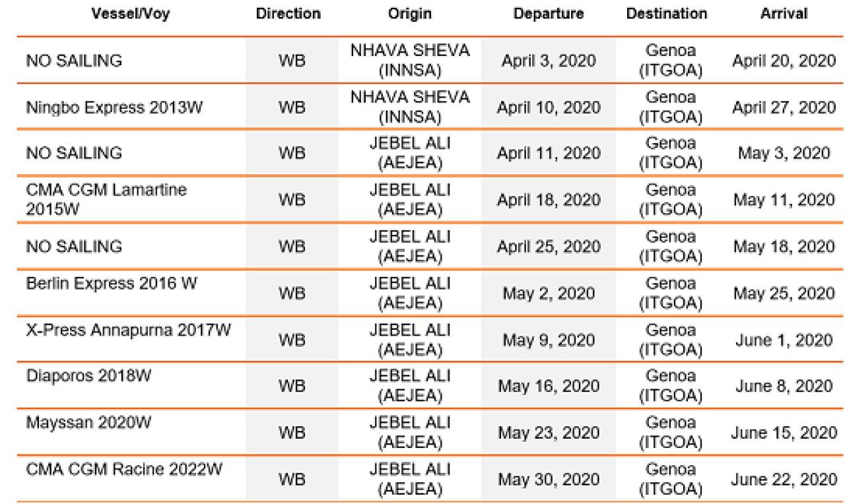Click arrival date June 22, 2020
This screenshot has width=845, height=504.
click(784, 480)
